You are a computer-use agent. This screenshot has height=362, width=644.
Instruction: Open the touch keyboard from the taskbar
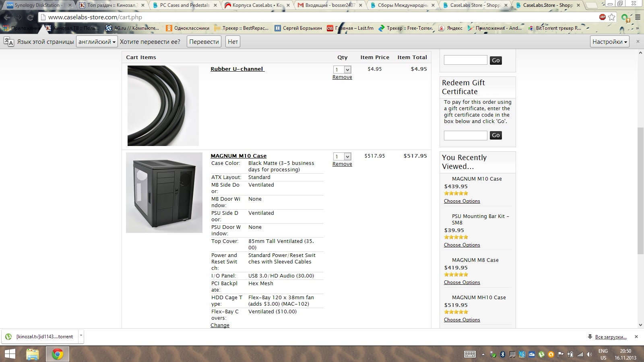tap(470, 354)
